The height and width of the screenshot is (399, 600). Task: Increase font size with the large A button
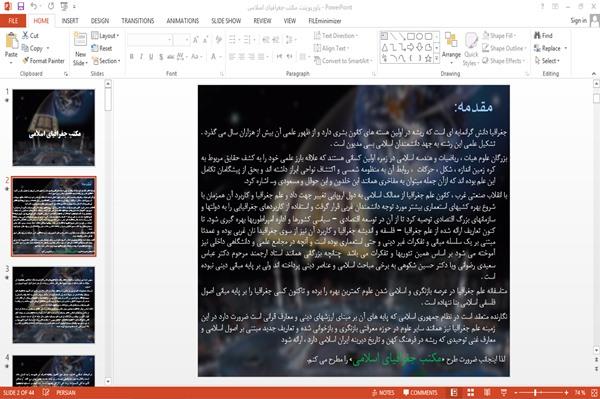click(x=196, y=39)
